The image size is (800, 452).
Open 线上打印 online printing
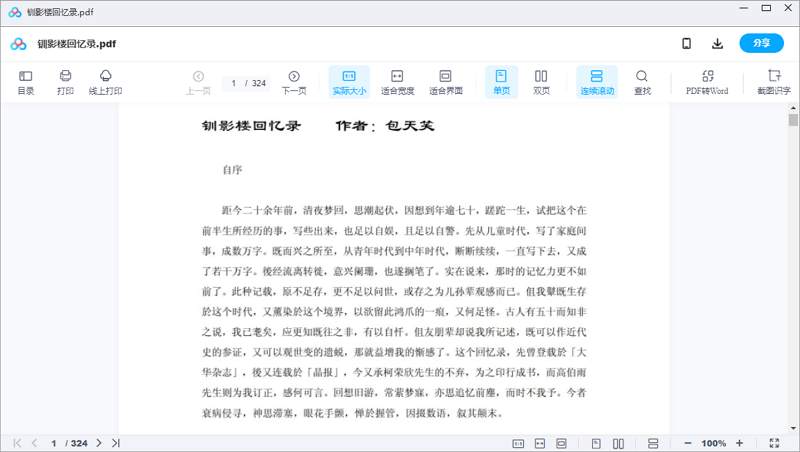click(105, 82)
